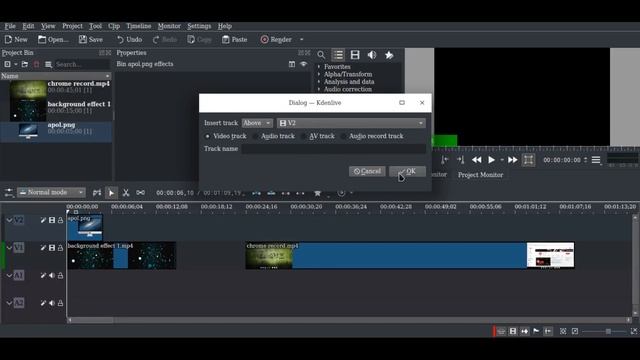Open the Above position dropdown in dialog
This screenshot has width=640, height=360.
(x=257, y=123)
